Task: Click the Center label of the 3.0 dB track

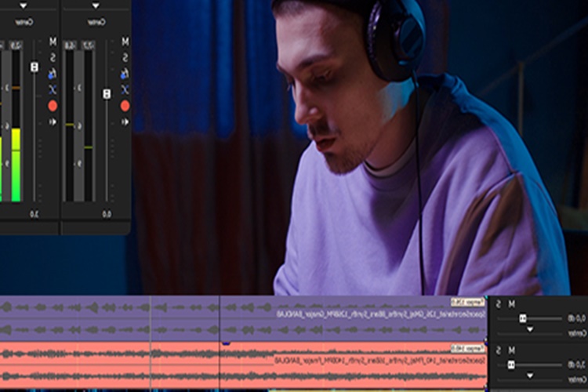Action: 578,379
